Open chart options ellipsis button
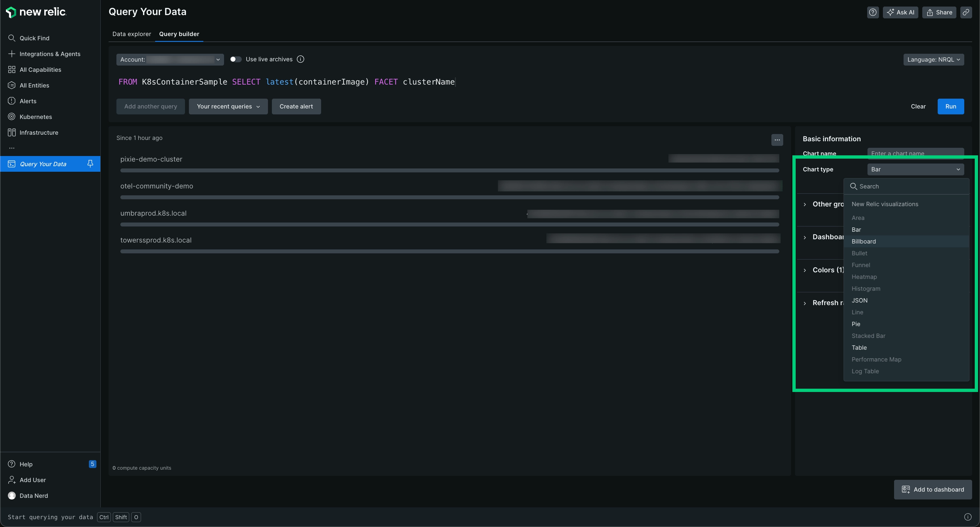Screen dimensions: 980x527 click(777, 140)
